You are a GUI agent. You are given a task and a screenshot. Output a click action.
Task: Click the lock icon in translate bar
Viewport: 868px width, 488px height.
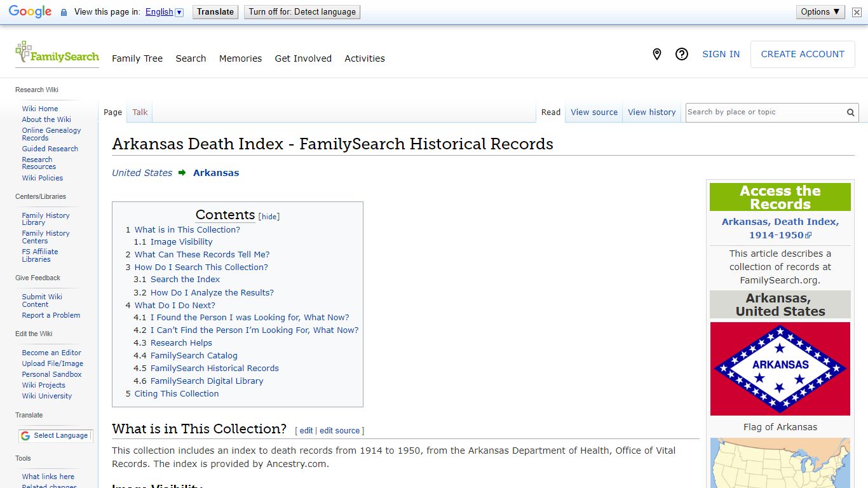64,12
